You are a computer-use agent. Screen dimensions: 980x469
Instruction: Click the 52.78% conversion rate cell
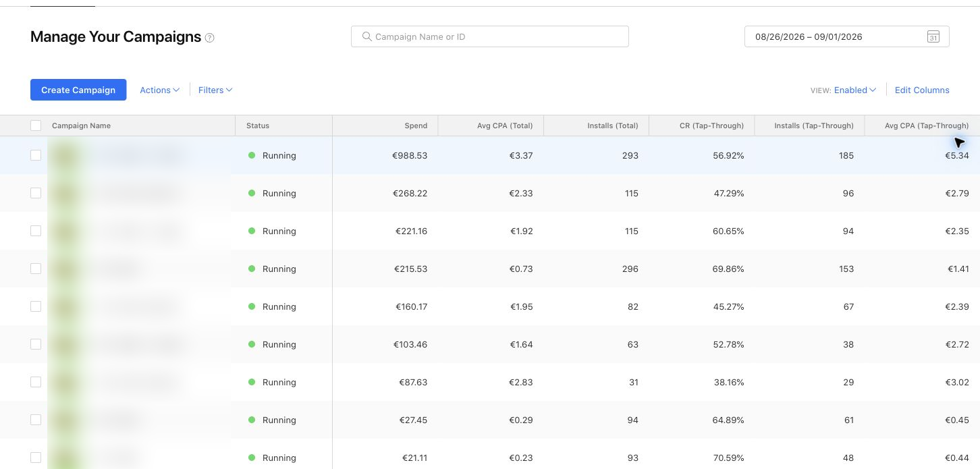coord(728,344)
